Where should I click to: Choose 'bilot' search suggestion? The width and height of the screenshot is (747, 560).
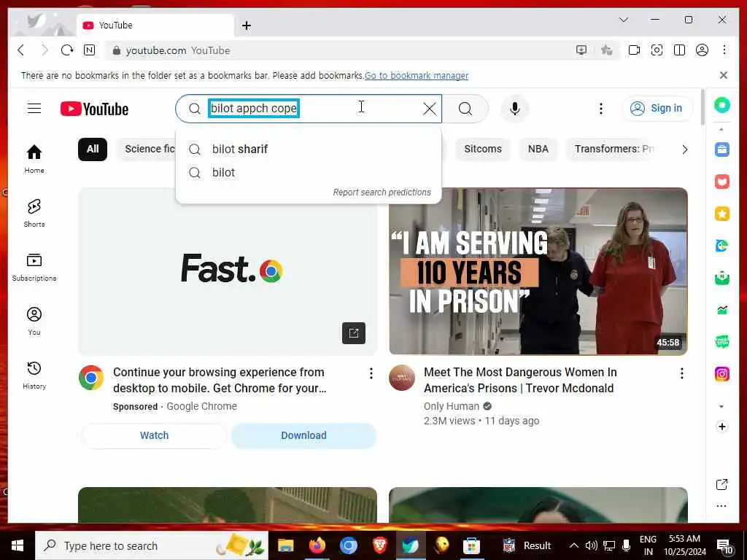click(x=309, y=172)
